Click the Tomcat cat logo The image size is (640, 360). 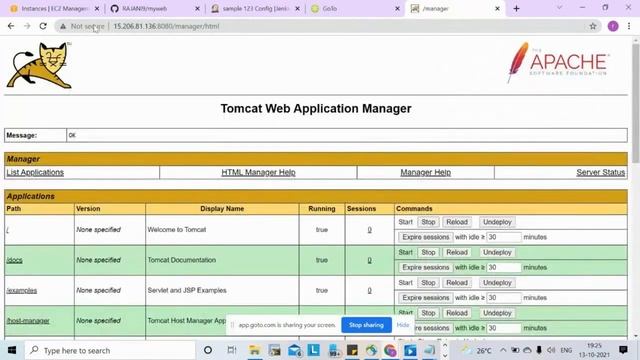pos(40,65)
